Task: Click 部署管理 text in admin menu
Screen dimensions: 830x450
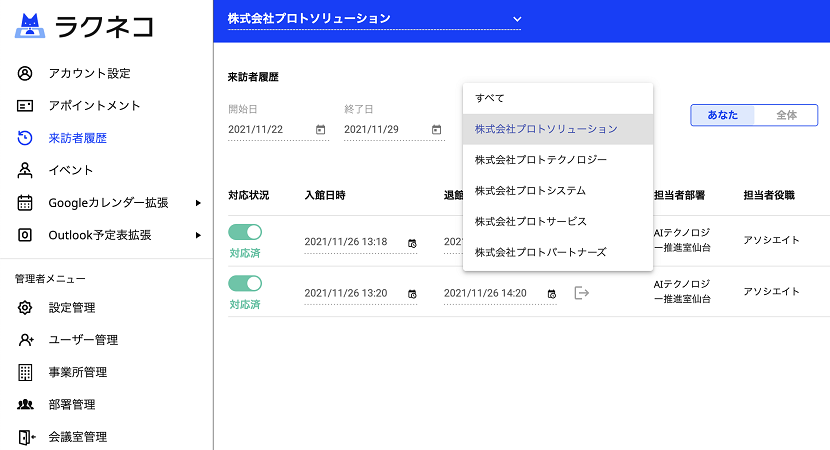Action: click(72, 404)
